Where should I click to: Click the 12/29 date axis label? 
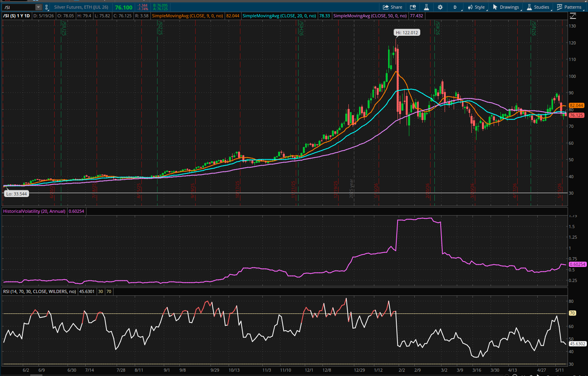pyautogui.click(x=359, y=370)
